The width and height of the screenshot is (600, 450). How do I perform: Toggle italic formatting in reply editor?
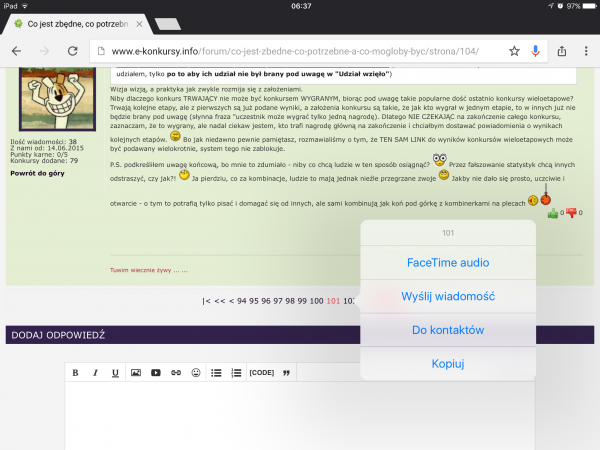click(95, 373)
